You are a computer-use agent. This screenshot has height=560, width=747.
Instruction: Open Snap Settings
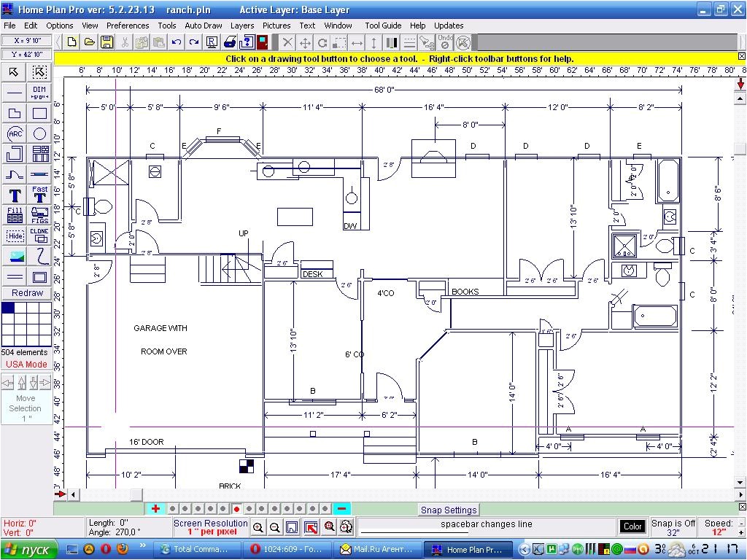(x=448, y=510)
